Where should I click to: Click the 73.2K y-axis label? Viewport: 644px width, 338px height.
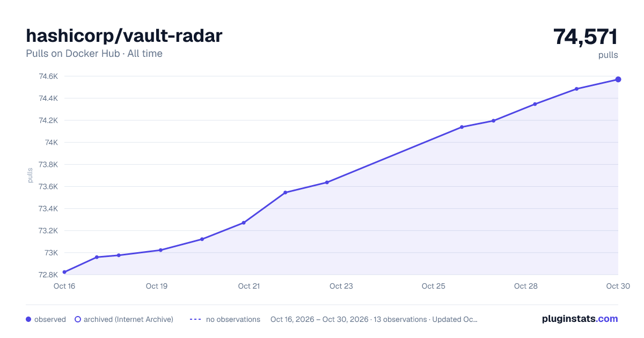coord(48,230)
